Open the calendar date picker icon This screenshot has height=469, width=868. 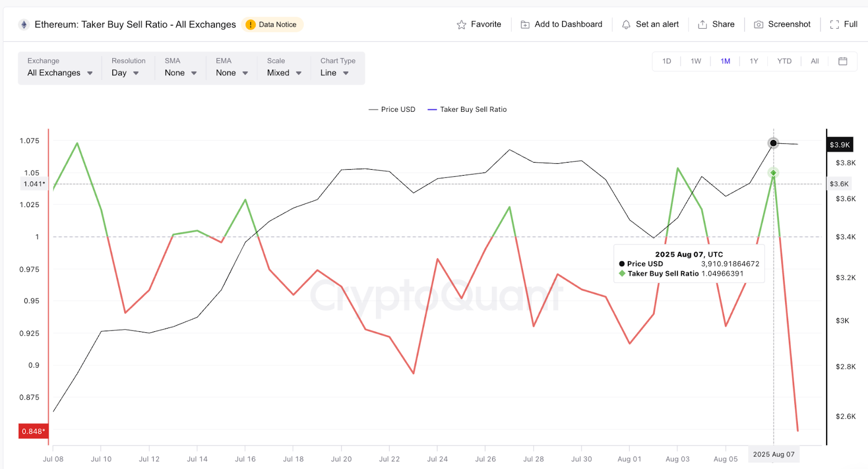[x=843, y=61]
